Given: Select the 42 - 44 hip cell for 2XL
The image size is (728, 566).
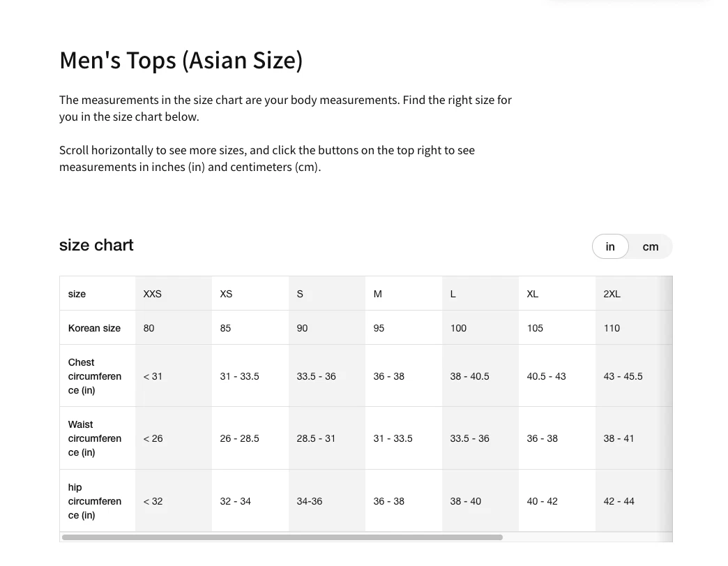Looking at the screenshot, I should [619, 501].
